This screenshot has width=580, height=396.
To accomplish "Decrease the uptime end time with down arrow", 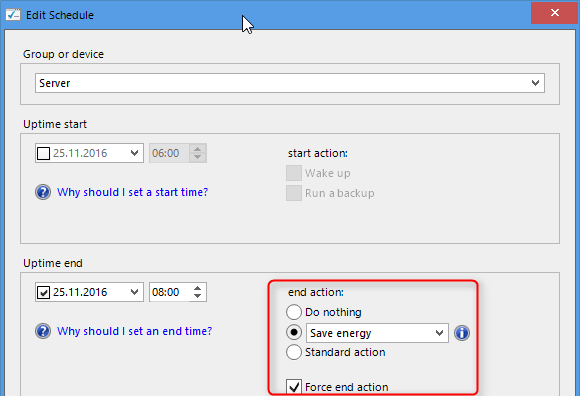I will pos(198,296).
